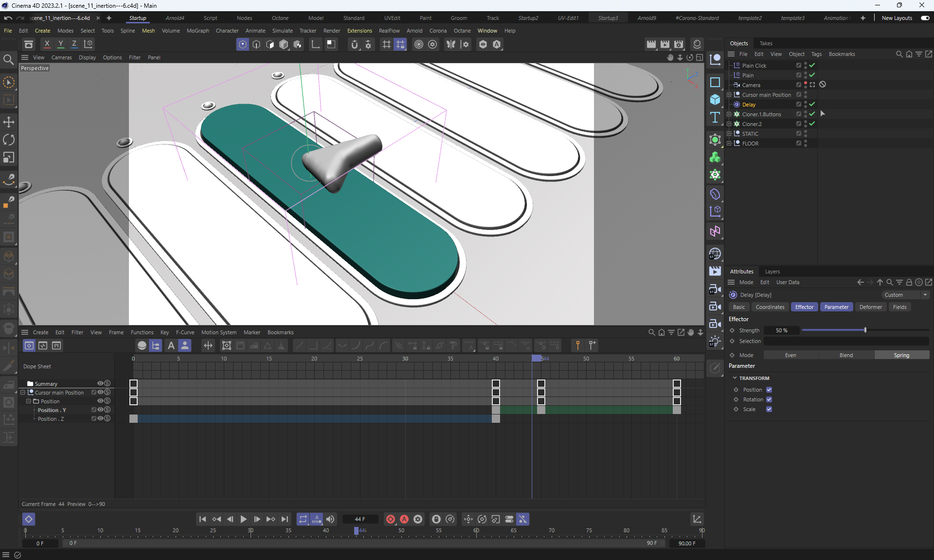Uncheck the Rotation transform checkbox
This screenshot has width=934, height=560.
click(x=769, y=399)
